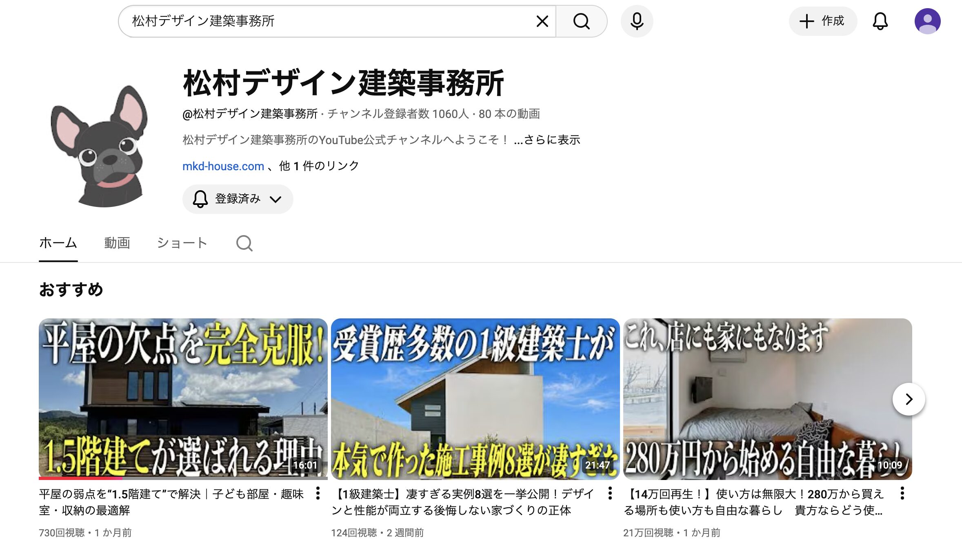Open more options for the 280万 video
Image resolution: width=962 pixels, height=560 pixels.
(902, 493)
